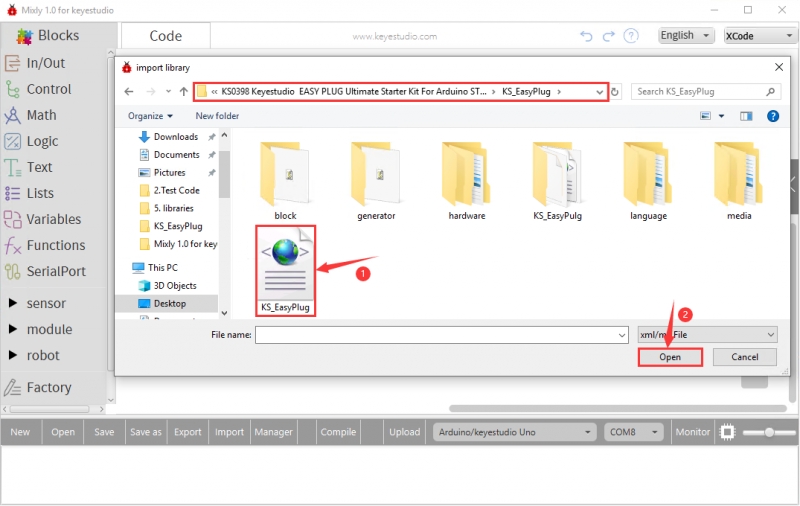Viewport: 800px width, 506px height.
Task: Open the SerialPort block category
Action: (x=45, y=271)
